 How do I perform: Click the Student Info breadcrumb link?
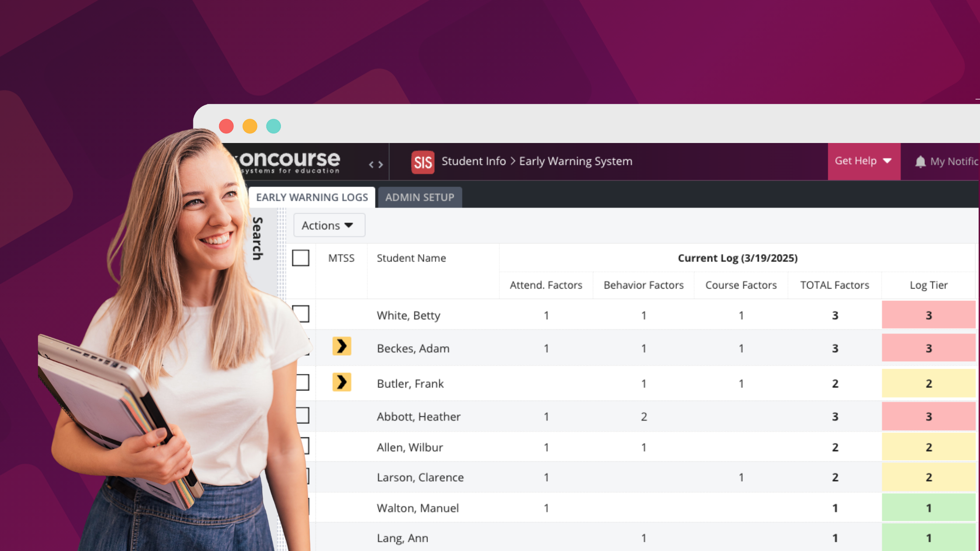tap(473, 161)
